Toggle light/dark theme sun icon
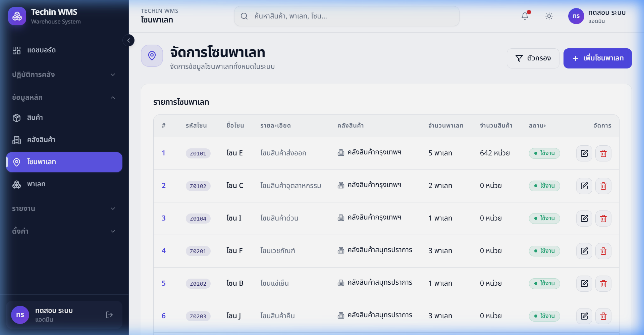 [549, 16]
